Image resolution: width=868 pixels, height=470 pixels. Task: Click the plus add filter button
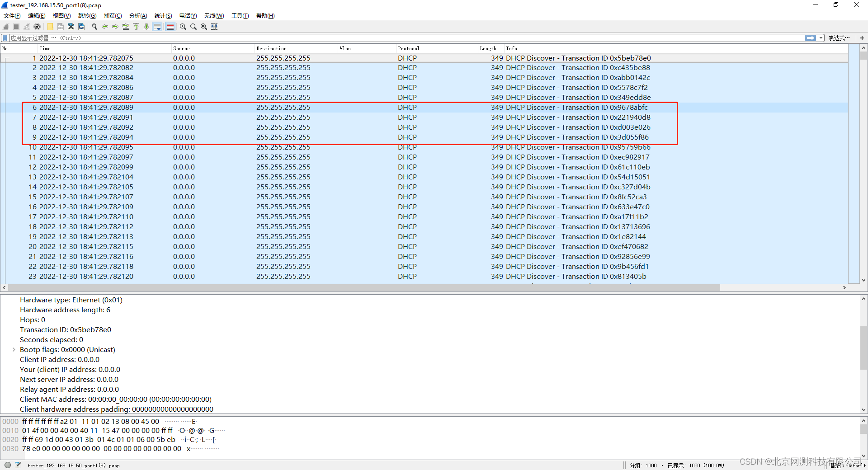coord(862,38)
